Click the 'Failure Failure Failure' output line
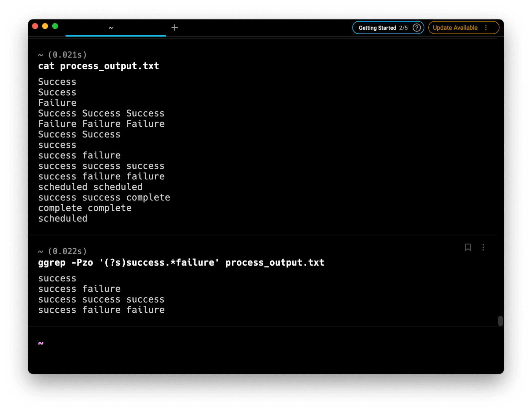Image resolution: width=532 pixels, height=411 pixels. tap(101, 124)
